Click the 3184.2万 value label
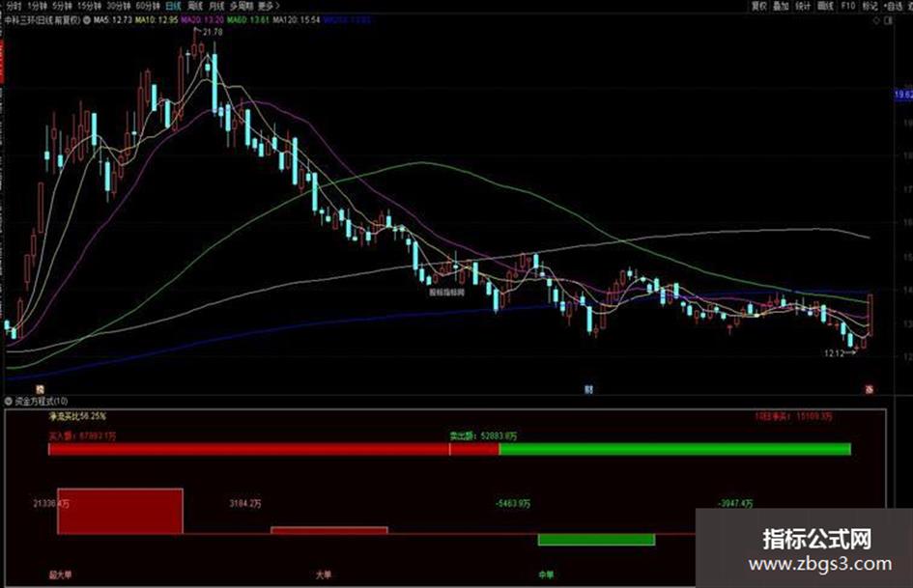 coord(245,504)
